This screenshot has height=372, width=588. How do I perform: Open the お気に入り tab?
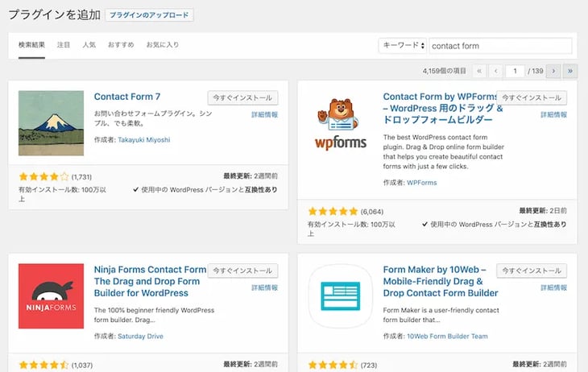point(162,45)
